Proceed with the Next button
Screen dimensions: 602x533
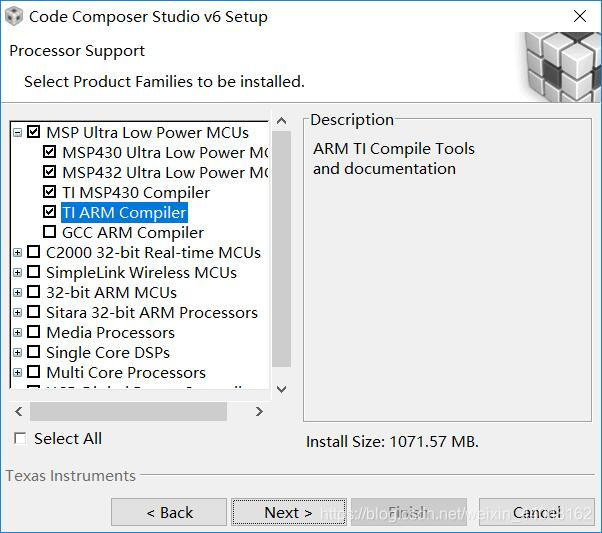coord(289,512)
